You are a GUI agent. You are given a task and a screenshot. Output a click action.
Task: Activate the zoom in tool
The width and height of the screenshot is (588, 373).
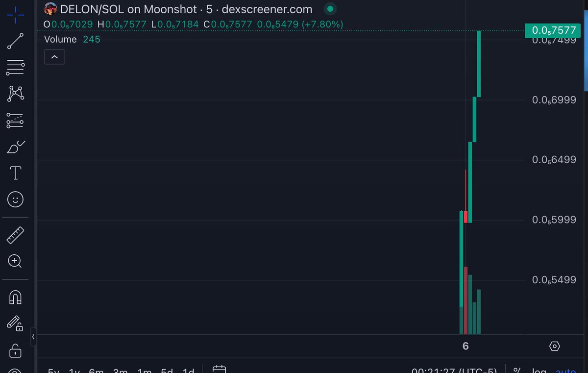pos(15,261)
